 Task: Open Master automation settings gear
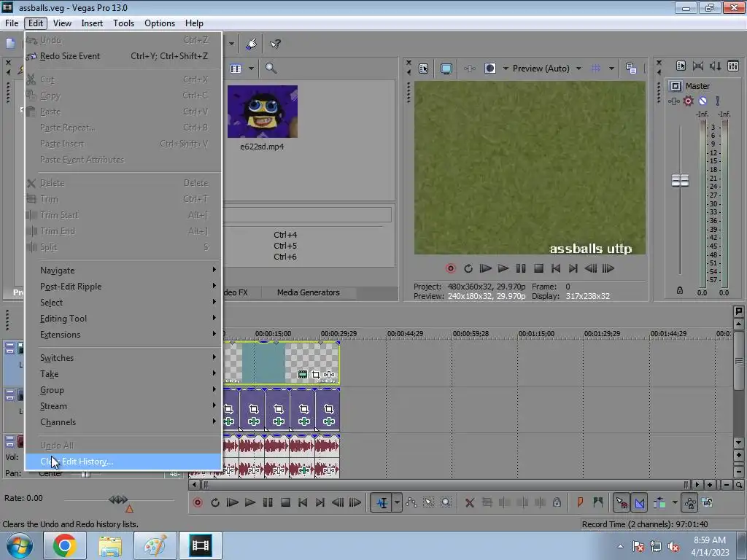point(689,101)
